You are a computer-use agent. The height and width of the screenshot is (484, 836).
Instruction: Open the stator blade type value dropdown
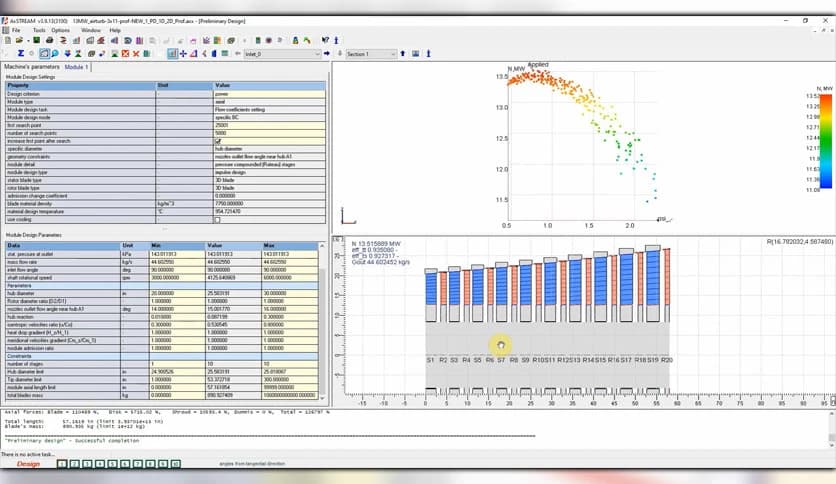(269, 180)
